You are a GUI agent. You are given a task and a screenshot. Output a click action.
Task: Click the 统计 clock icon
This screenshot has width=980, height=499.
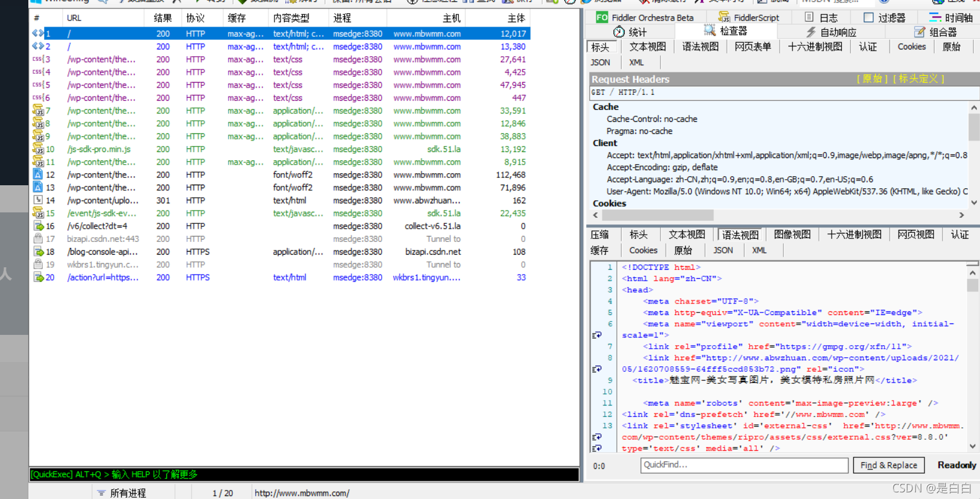(619, 31)
